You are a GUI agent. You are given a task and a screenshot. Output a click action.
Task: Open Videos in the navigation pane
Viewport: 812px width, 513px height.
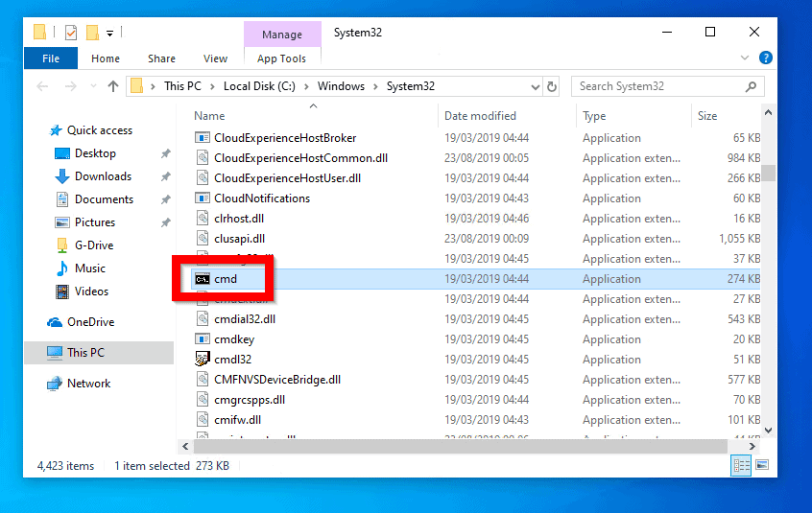click(91, 291)
